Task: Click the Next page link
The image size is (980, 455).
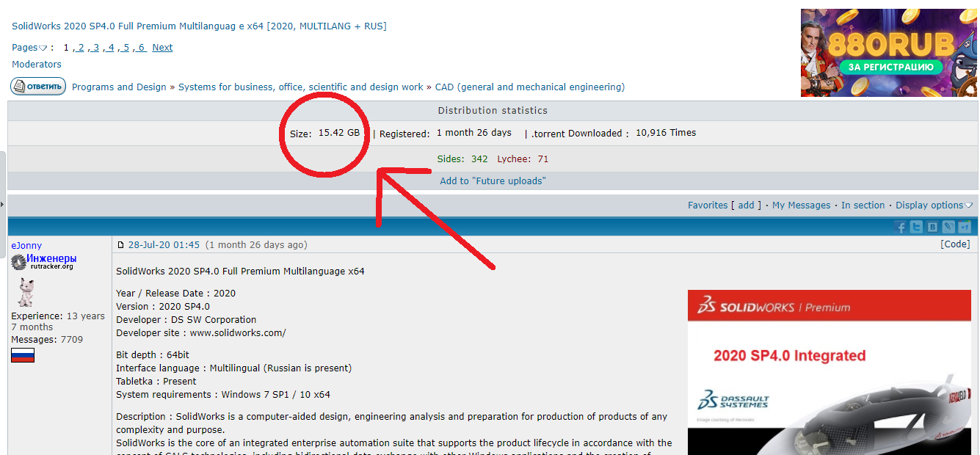Action: tap(162, 48)
